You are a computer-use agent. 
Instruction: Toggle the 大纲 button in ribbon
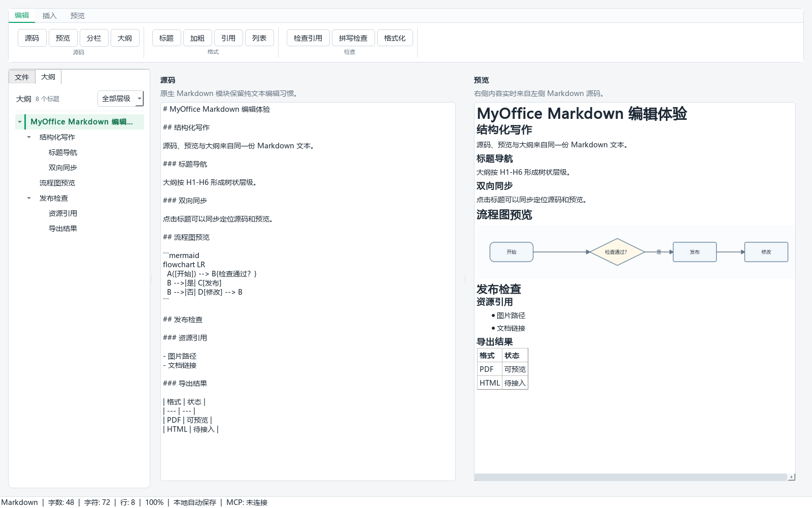pos(125,38)
